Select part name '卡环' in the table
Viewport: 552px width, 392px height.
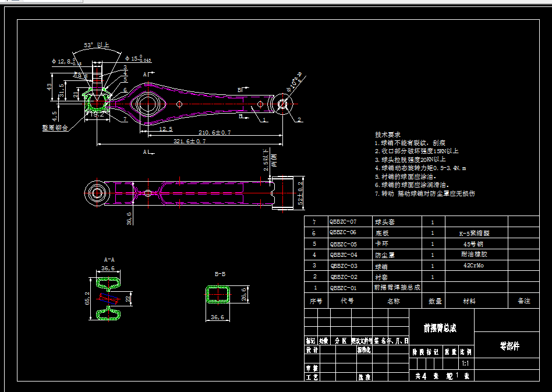click(x=381, y=243)
